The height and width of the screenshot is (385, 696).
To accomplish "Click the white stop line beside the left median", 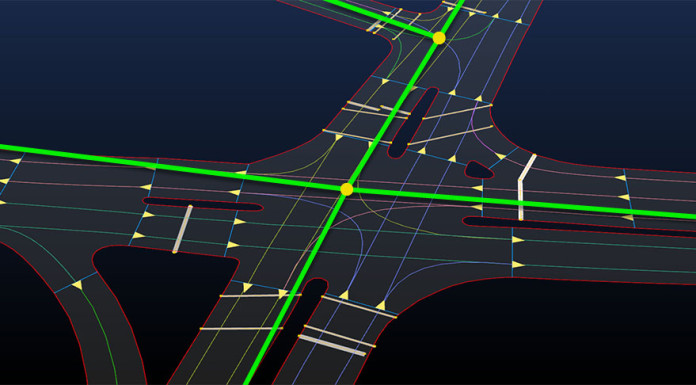I will tap(182, 229).
